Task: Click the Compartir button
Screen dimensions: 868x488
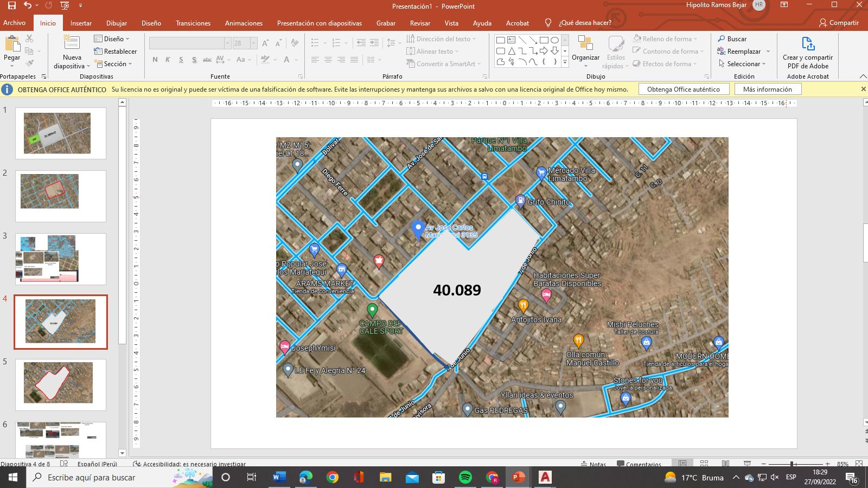Action: pyautogui.click(x=839, y=23)
